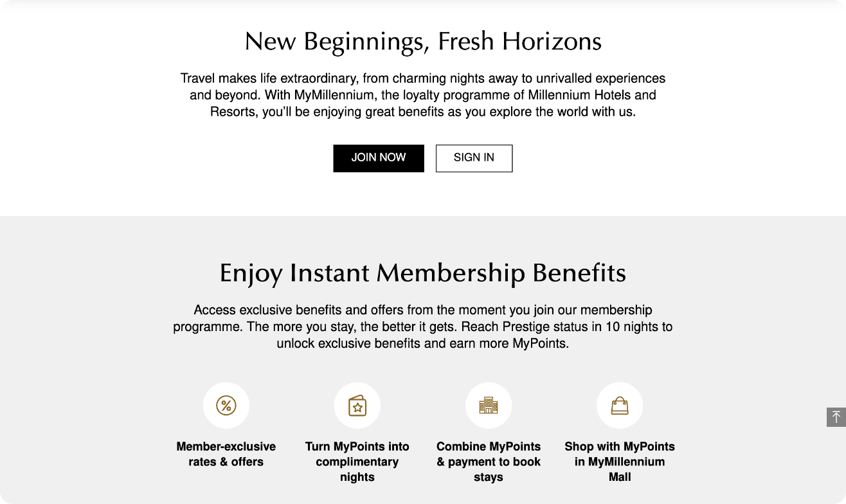This screenshot has height=504, width=846.
Task: Click the 'New Beginnings, Fresh Horizons' heading
Action: [x=423, y=41]
